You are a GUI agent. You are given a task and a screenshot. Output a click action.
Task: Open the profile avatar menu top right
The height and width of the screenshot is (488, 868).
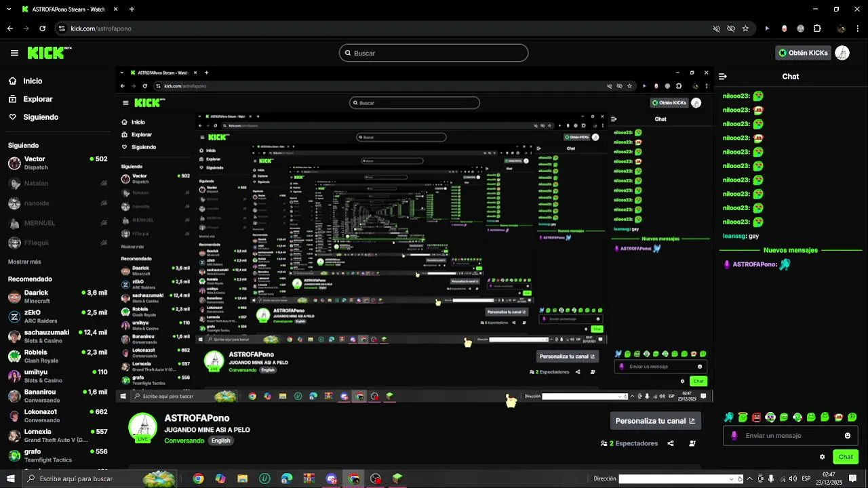coord(842,53)
